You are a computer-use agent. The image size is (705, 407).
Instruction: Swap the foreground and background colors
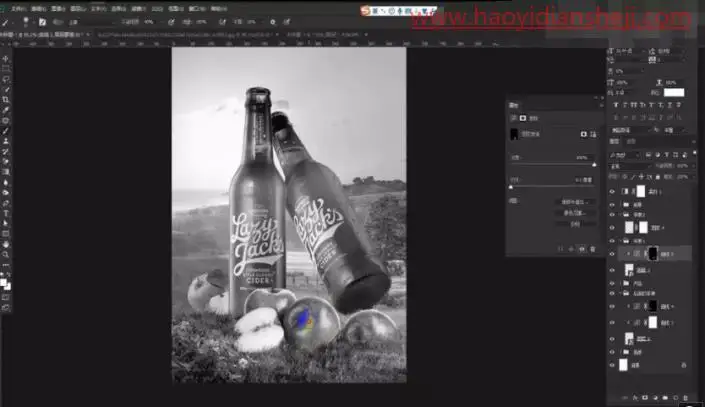click(x=9, y=275)
